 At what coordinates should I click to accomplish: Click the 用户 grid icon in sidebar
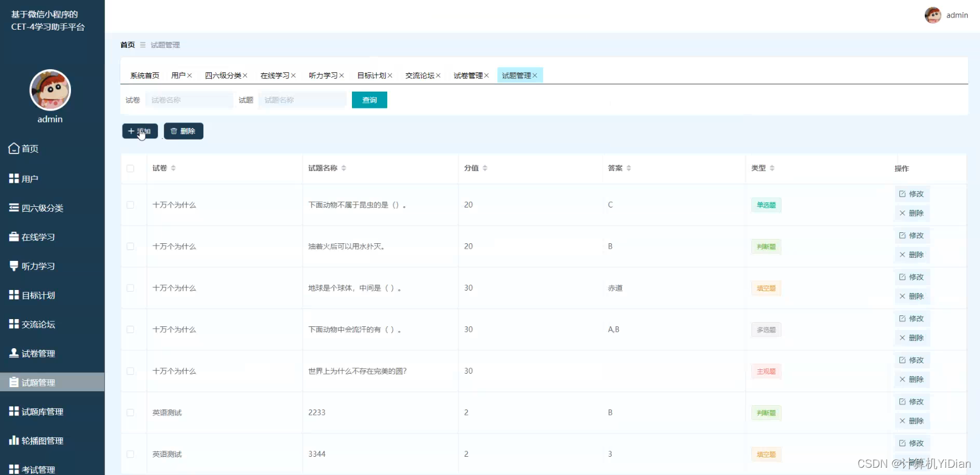14,178
